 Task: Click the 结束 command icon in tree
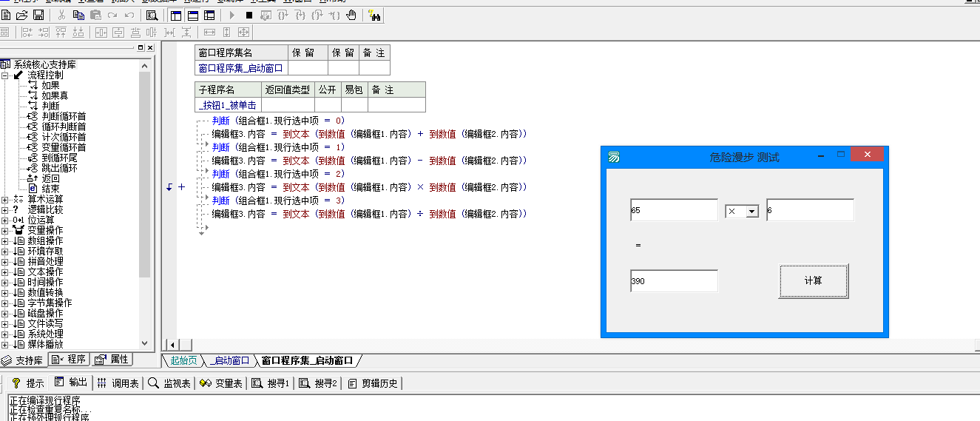point(33,189)
